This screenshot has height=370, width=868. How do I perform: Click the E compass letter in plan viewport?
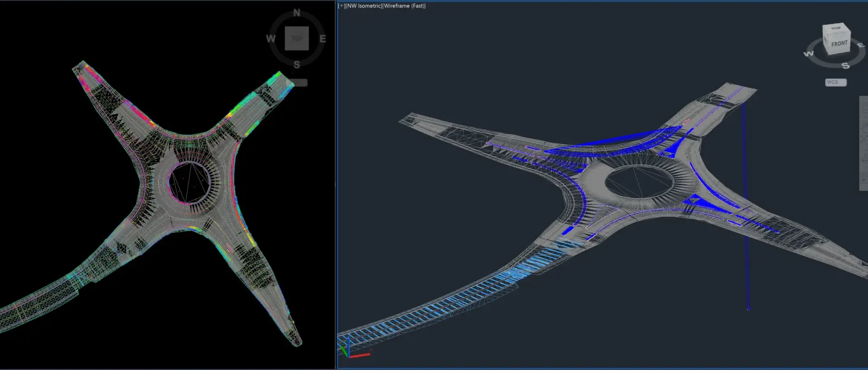coord(322,39)
